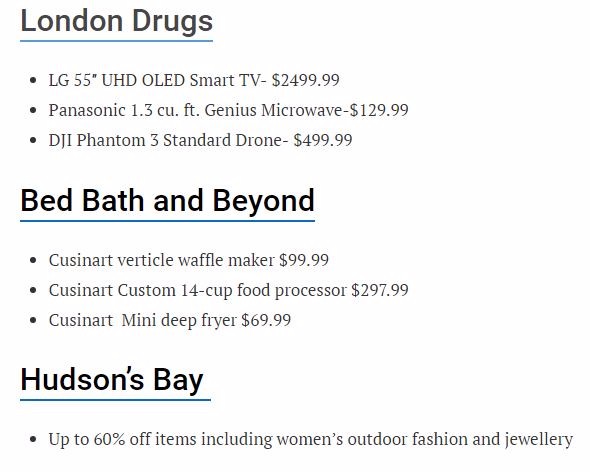Click the $69.99 deep fryer price
Image resolution: width=590 pixels, height=472 pixels.
point(266,320)
